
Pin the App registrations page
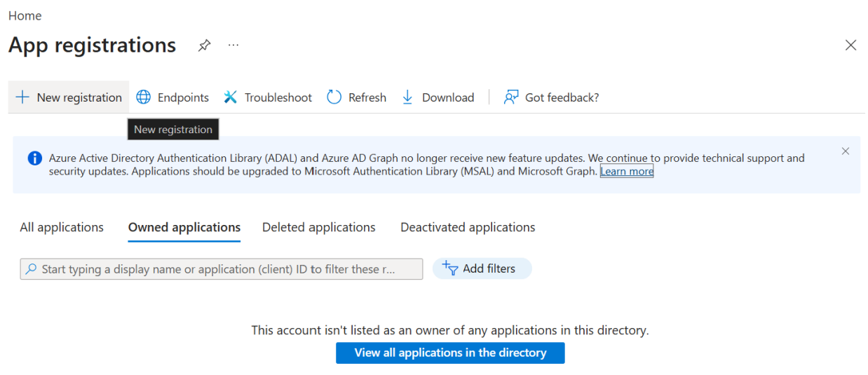pyautogui.click(x=204, y=46)
